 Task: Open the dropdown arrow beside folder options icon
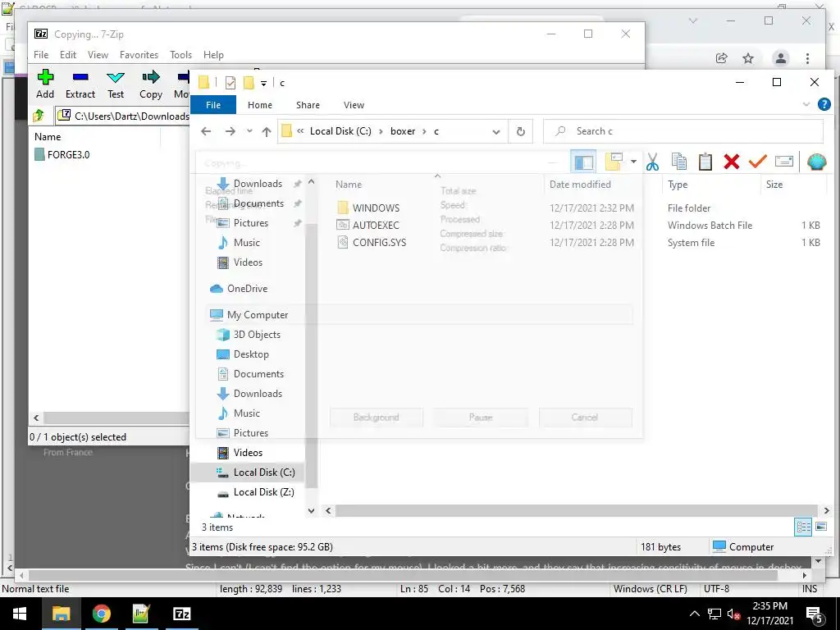(633, 162)
